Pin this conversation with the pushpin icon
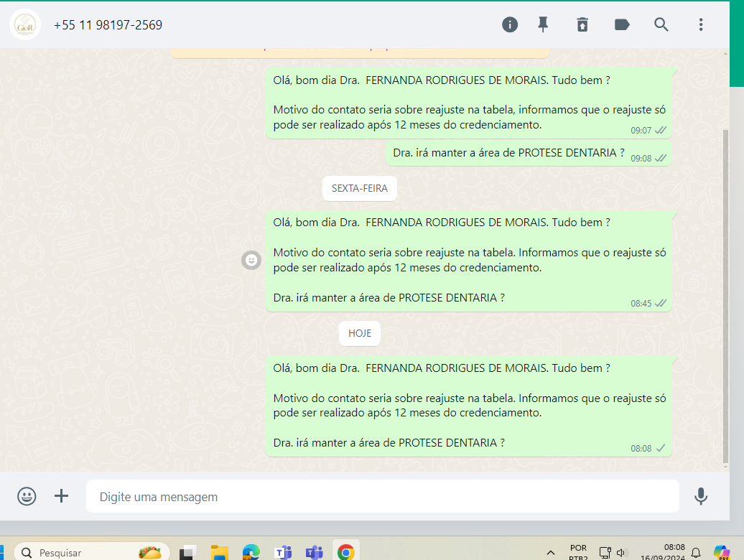Image resolution: width=744 pixels, height=560 pixels. 543,24
